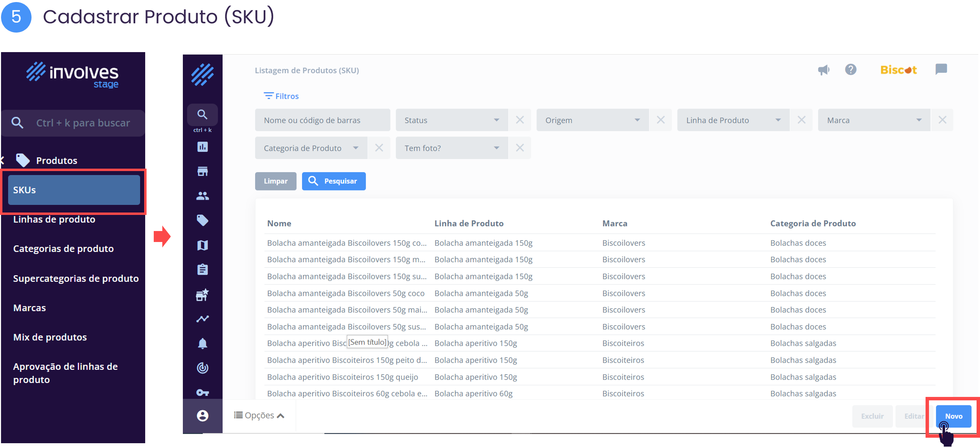Open the ctrl+k search icon in sidebar

[202, 115]
